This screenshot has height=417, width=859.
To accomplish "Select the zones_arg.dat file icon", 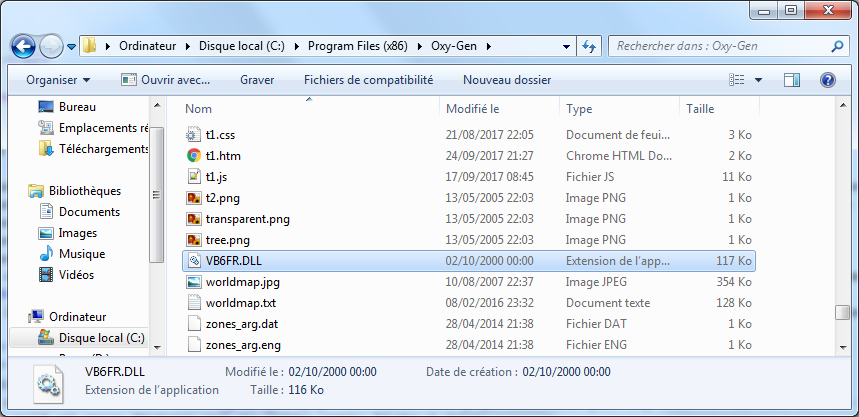I will 193,324.
